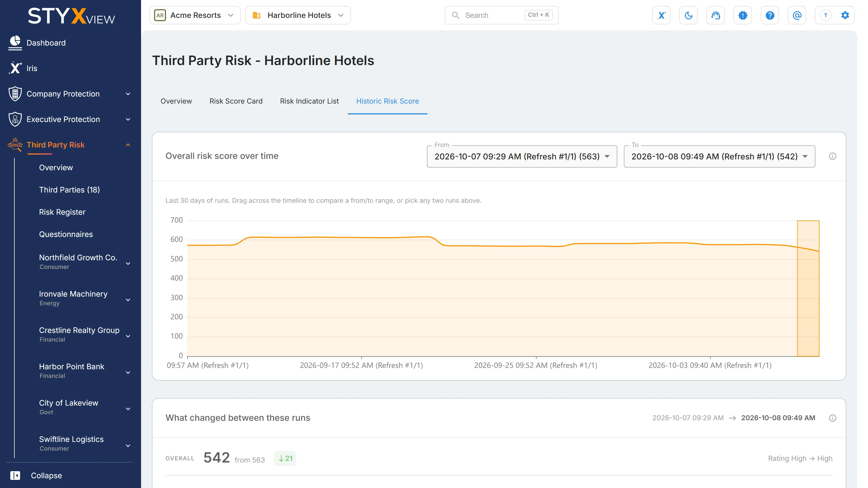This screenshot has height=488, width=868.
Task: Open the Harborline Hotels company dropdown
Action: [298, 15]
